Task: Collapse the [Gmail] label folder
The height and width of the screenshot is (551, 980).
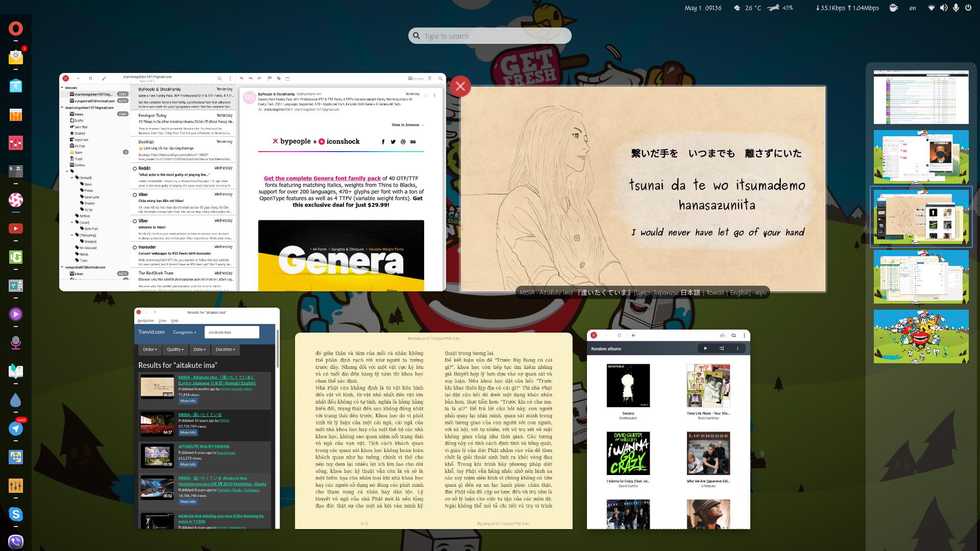Action: [x=72, y=222]
